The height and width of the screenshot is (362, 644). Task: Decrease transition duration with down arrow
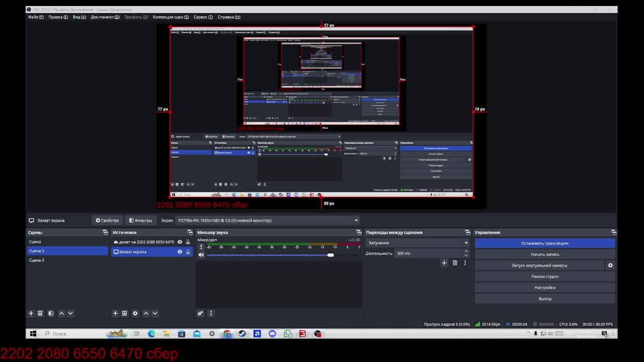click(466, 255)
